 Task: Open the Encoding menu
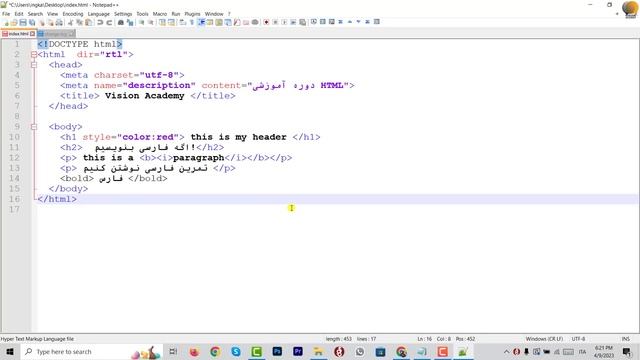tap(73, 14)
